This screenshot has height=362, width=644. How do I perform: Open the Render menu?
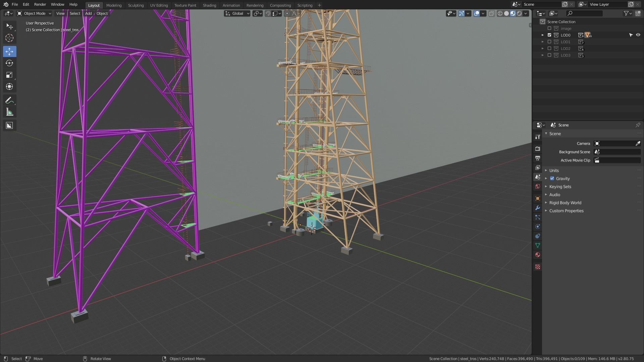40,4
